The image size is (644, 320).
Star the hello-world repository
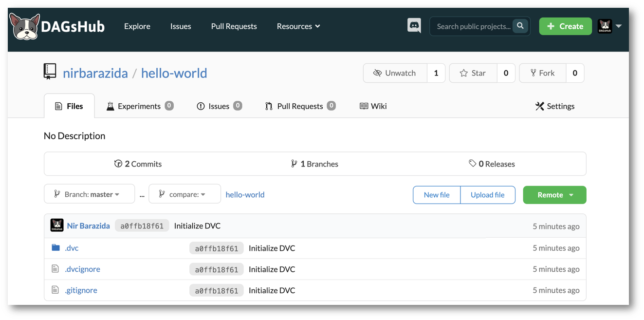coord(473,73)
